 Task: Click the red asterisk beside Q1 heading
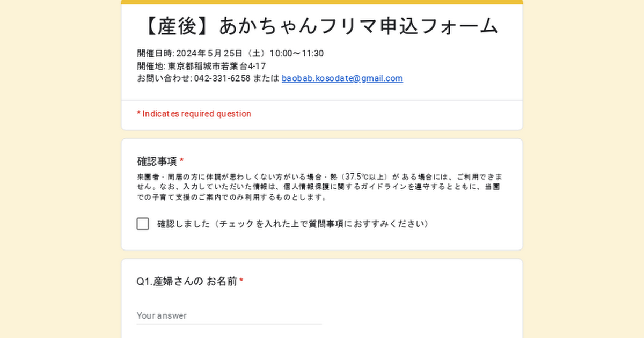(x=241, y=281)
